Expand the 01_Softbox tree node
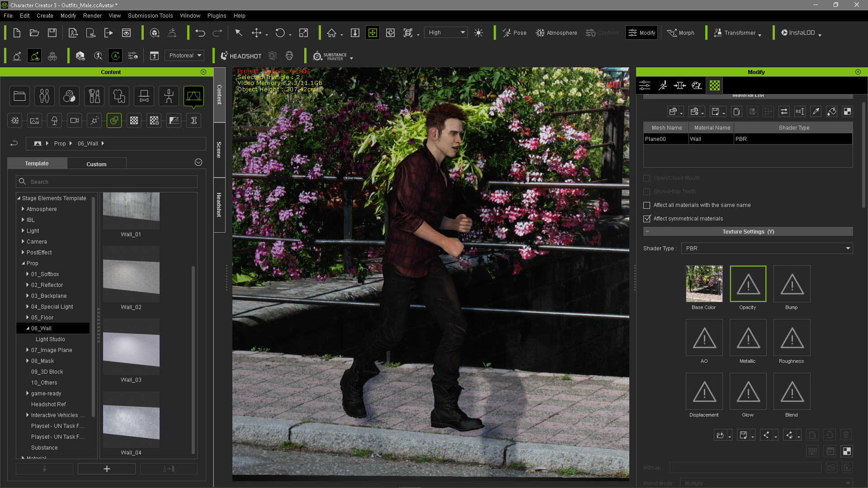This screenshot has height=488, width=868. [x=28, y=274]
